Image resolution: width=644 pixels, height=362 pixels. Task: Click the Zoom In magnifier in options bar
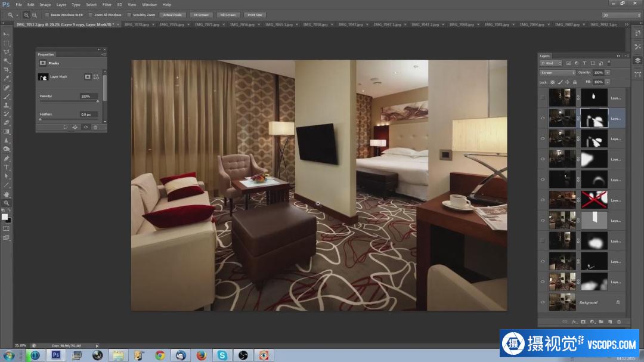(x=26, y=15)
